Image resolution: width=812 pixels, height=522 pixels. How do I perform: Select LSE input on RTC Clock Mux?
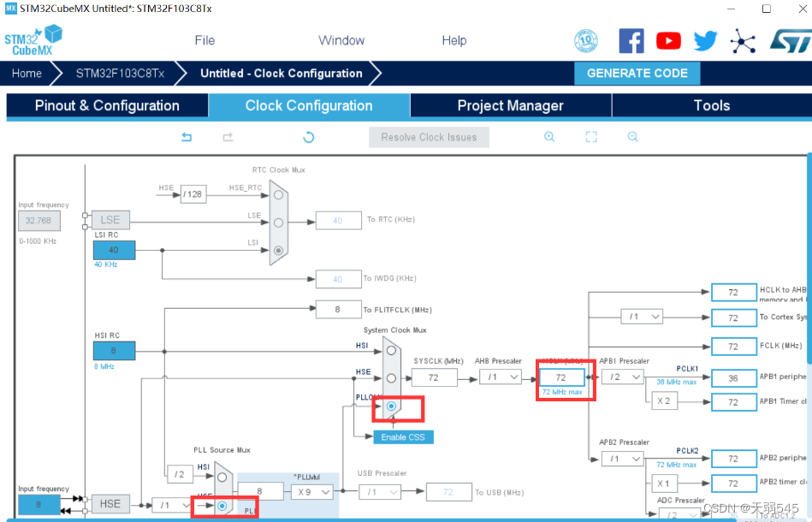279,222
